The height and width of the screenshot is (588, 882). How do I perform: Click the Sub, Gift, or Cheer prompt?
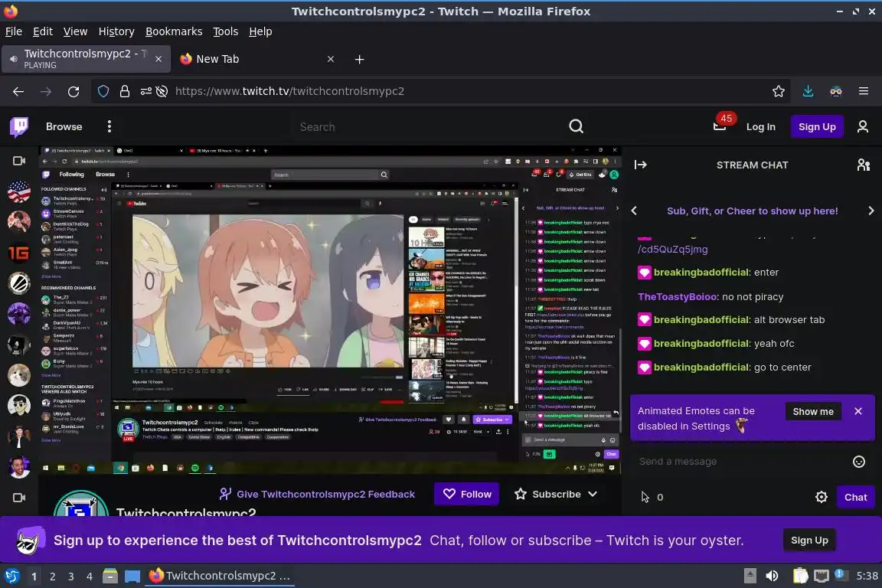click(x=752, y=211)
